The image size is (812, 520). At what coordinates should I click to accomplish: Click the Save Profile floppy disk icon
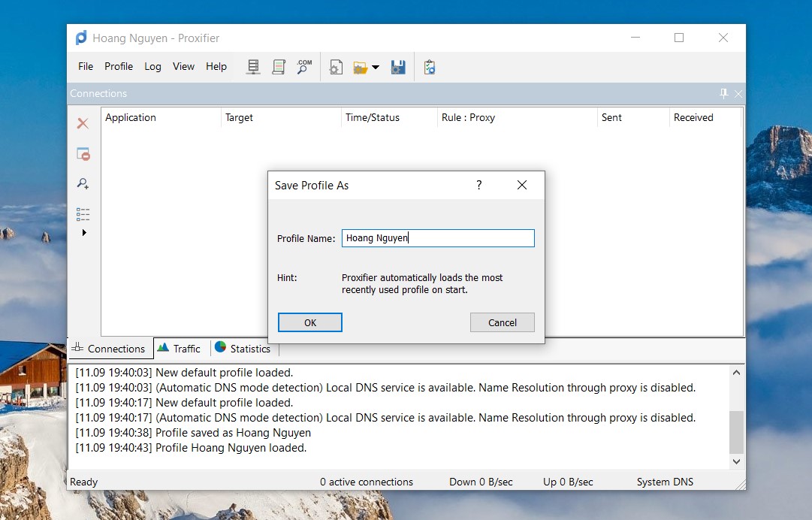pos(398,67)
